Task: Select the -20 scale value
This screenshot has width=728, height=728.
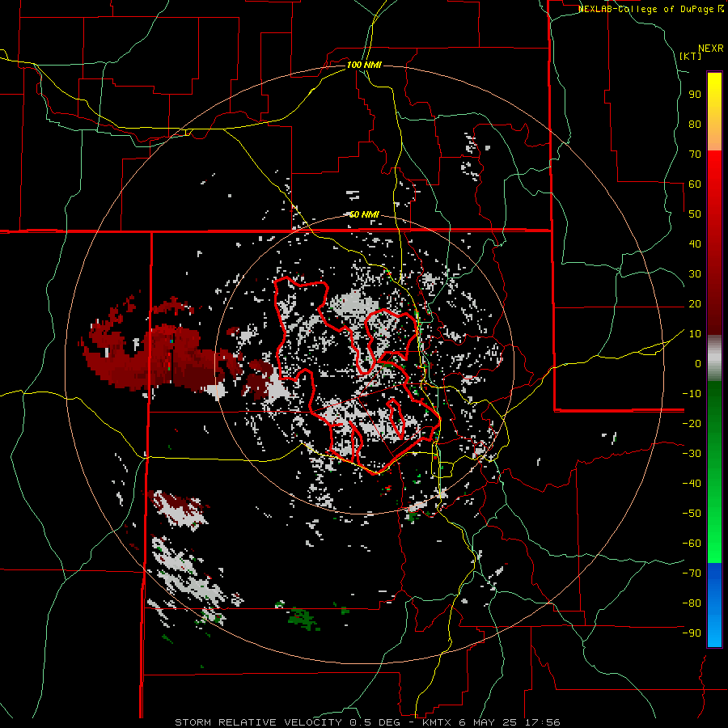Action: point(692,424)
